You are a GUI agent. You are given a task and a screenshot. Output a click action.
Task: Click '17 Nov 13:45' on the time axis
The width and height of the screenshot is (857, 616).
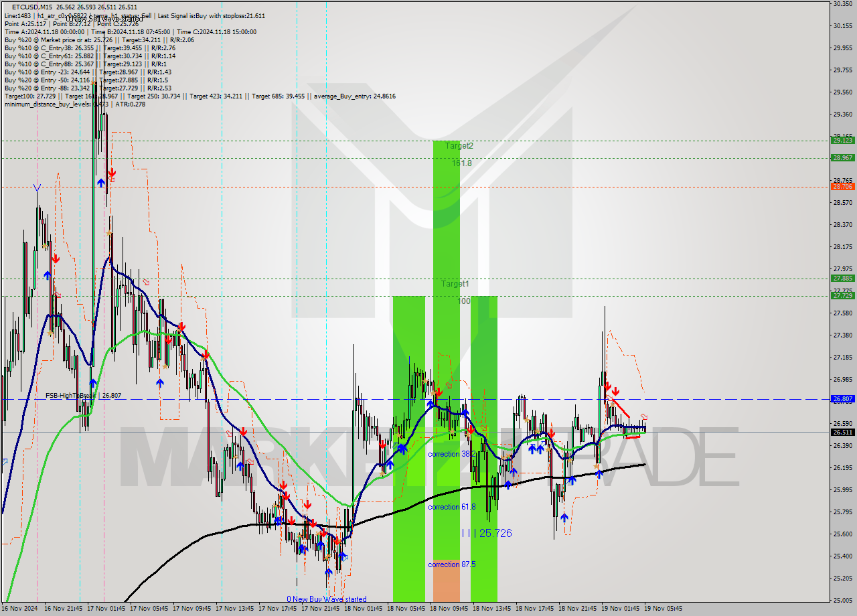(235, 609)
